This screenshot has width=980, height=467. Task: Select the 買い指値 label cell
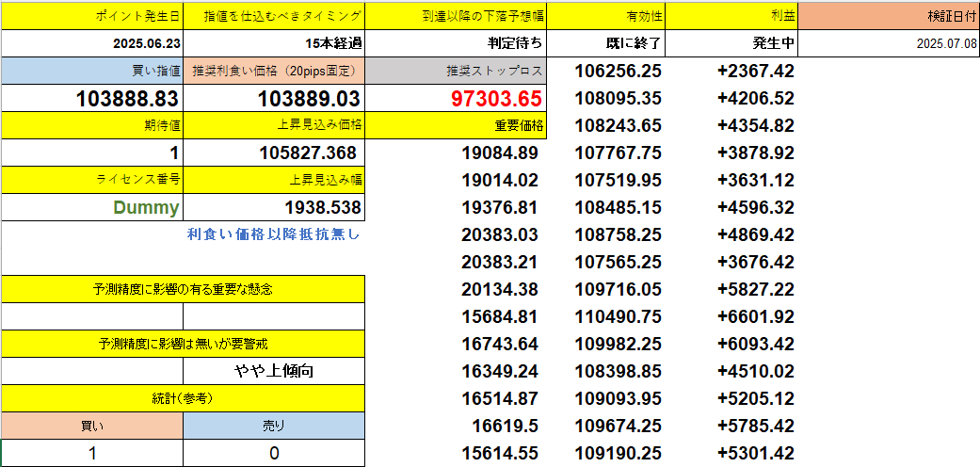(x=92, y=72)
